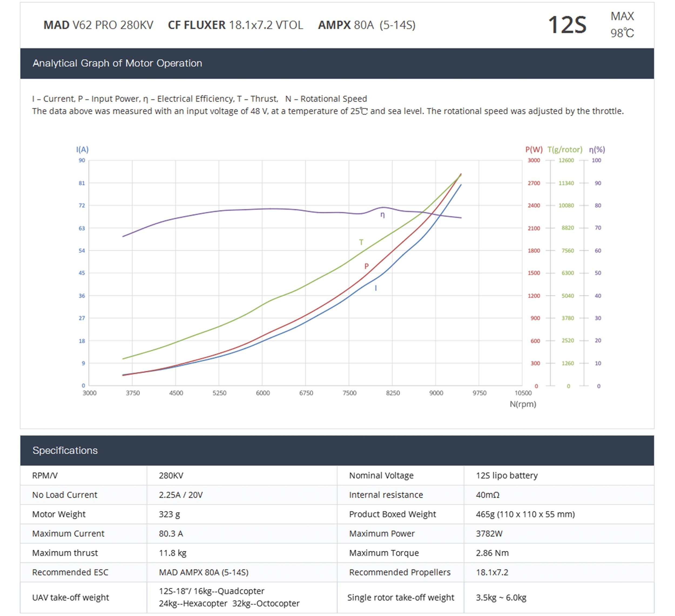Click the P(W) axis title
675x616 pixels.
point(534,149)
